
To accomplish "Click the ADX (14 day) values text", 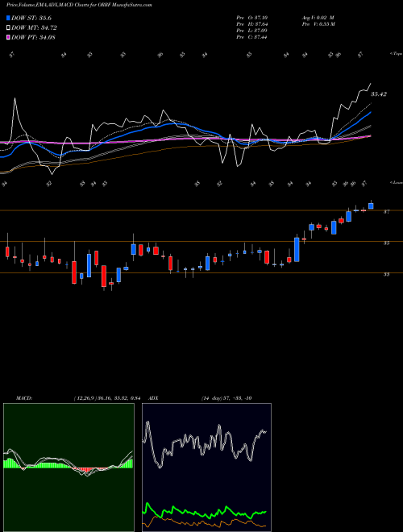I will [x=226, y=398].
